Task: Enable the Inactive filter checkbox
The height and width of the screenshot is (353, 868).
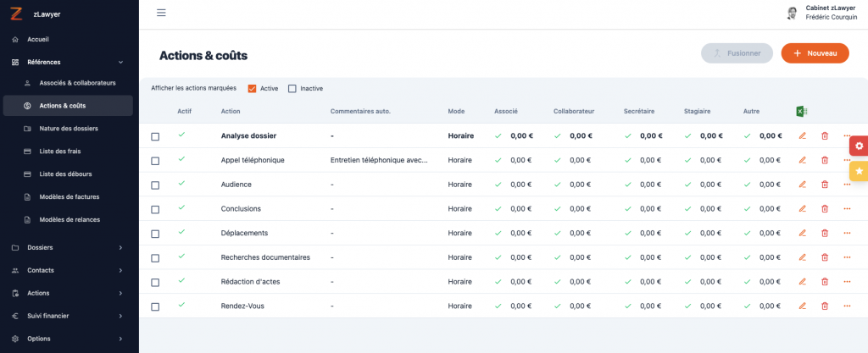Action: tap(292, 89)
